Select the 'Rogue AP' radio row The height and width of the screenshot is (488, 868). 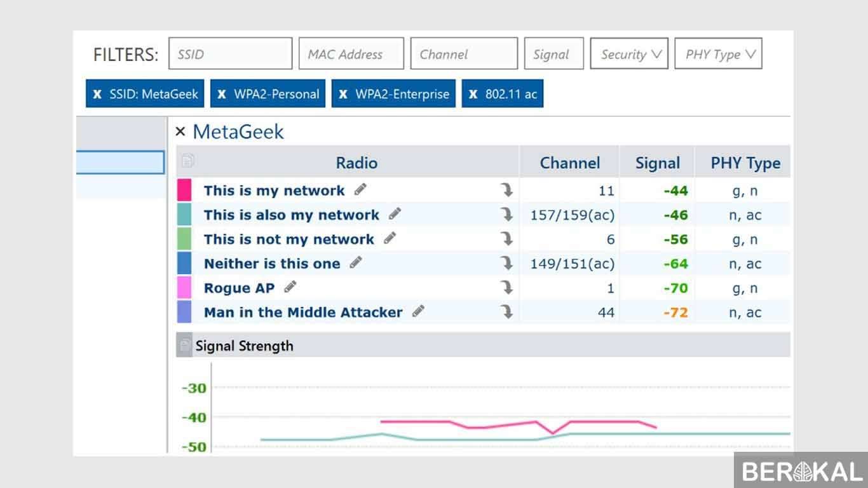(x=484, y=288)
